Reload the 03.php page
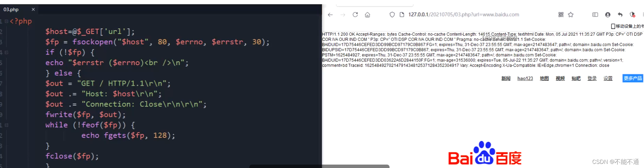This screenshot has width=644, height=168. click(355, 15)
